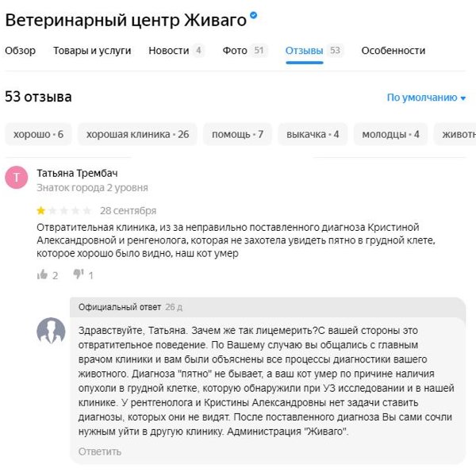Select the выкачка filter chip
The height and width of the screenshot is (476, 476).
click(x=313, y=134)
